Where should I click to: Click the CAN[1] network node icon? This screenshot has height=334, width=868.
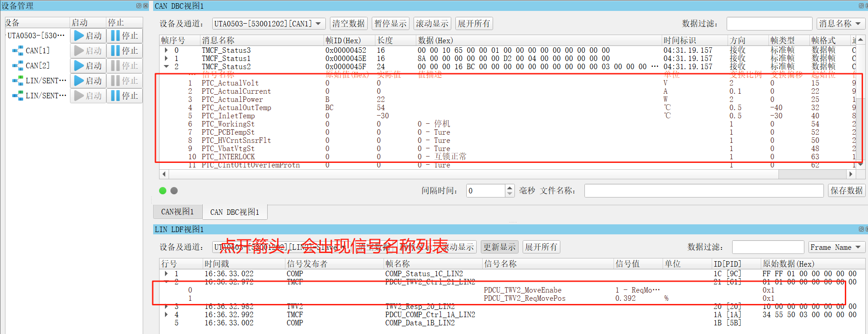point(18,51)
